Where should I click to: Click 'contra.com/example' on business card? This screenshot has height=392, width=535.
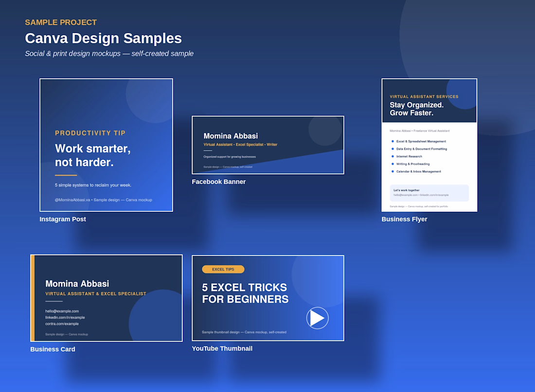click(x=62, y=324)
